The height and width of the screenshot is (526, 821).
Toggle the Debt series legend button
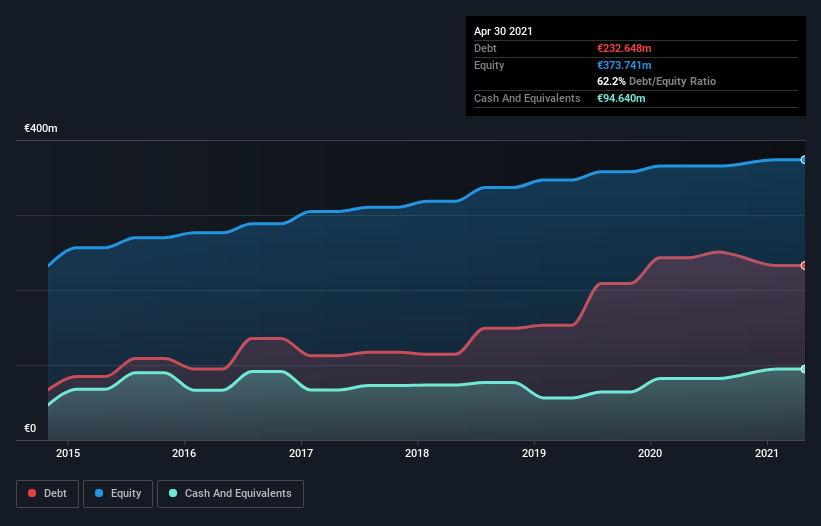[x=47, y=494]
